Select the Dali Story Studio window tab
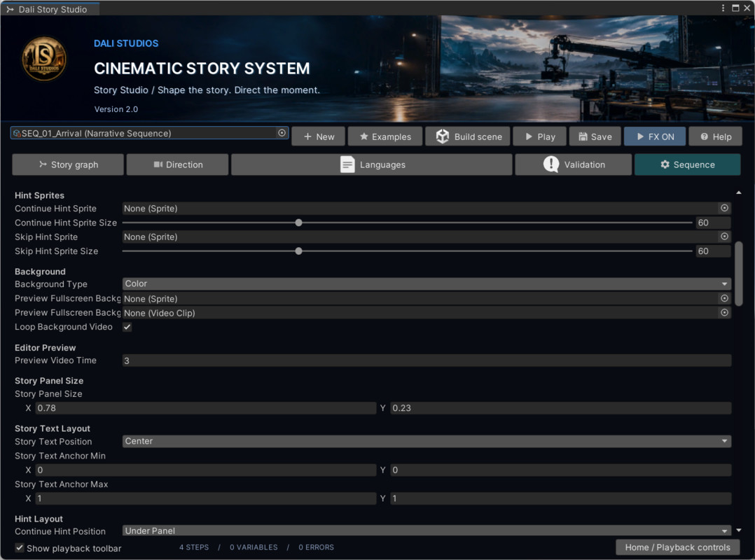 click(50, 9)
